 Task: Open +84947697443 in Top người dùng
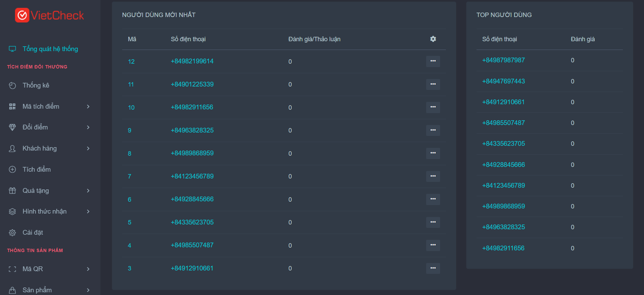click(x=503, y=81)
